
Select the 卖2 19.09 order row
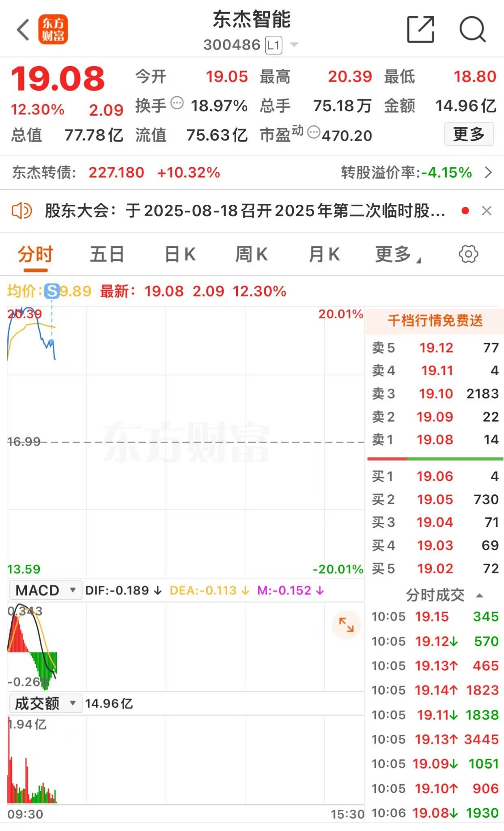pos(435,417)
